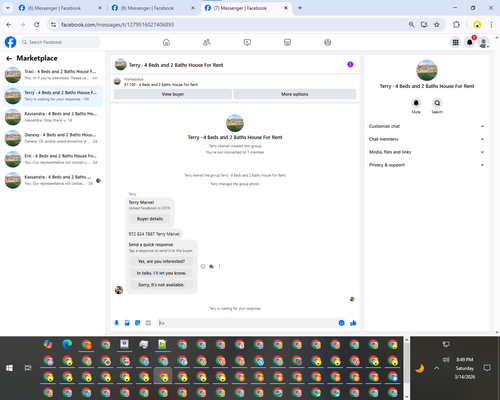Open the Eric conversation in list
The width and height of the screenshot is (500, 400).
click(x=53, y=159)
